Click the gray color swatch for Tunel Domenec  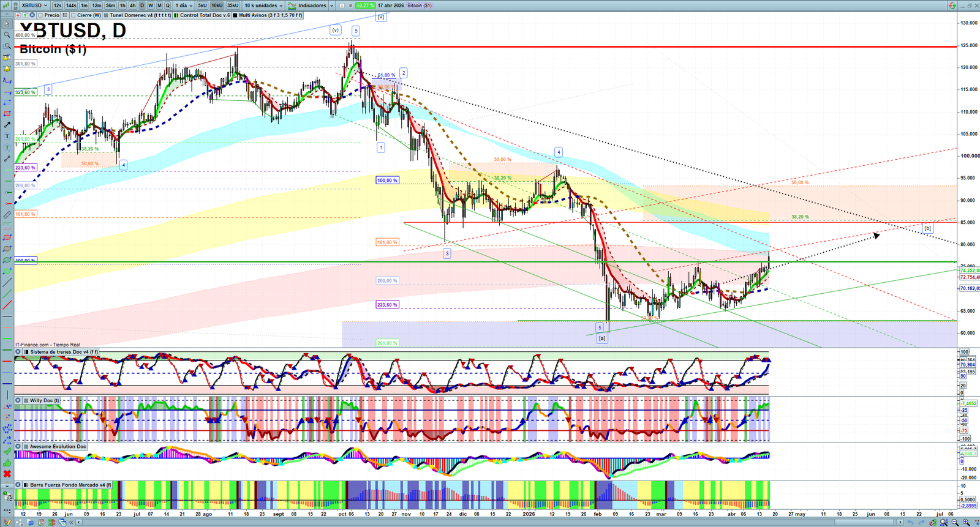pyautogui.click(x=106, y=15)
